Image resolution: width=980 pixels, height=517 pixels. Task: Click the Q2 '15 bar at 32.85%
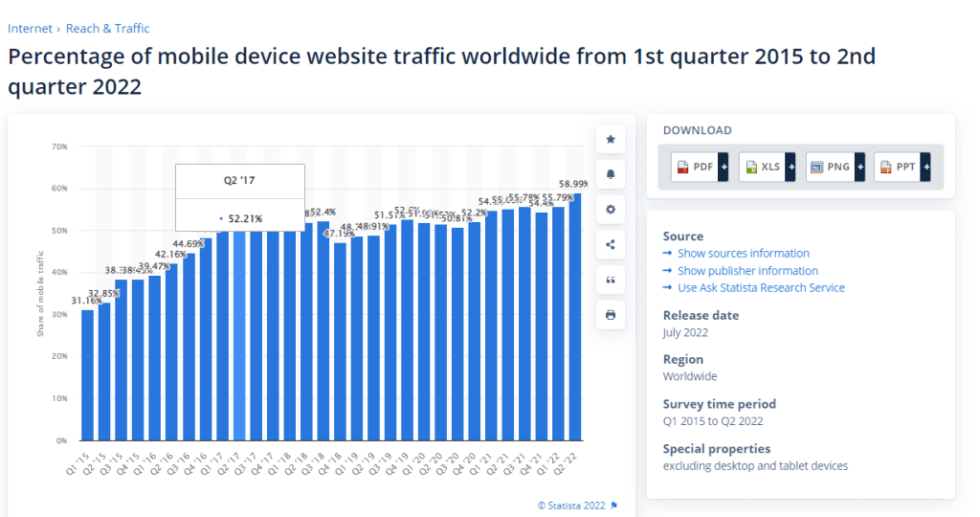104,372
